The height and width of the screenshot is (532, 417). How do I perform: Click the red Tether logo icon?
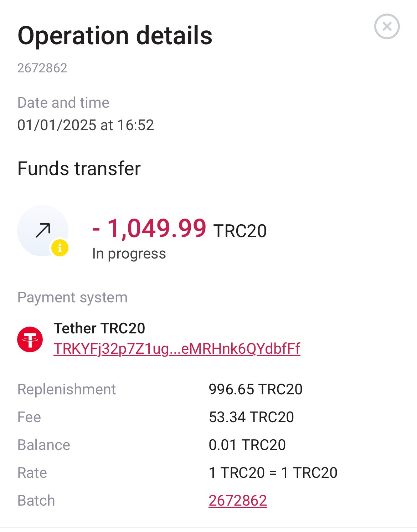[30, 339]
